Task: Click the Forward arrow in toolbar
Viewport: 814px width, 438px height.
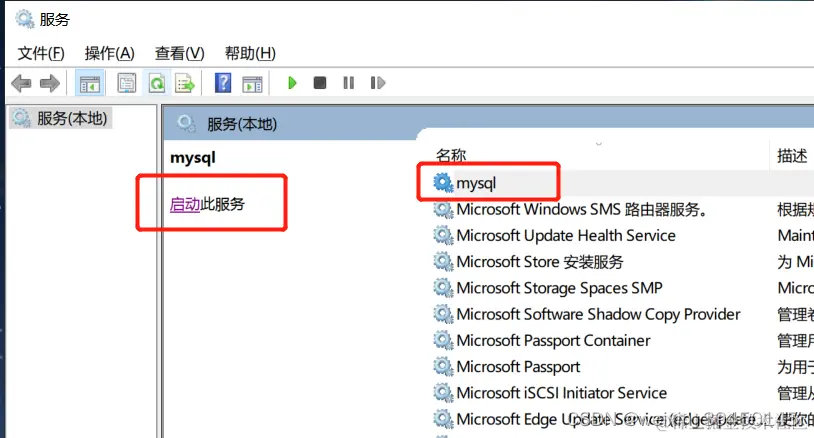Action: pyautogui.click(x=50, y=83)
